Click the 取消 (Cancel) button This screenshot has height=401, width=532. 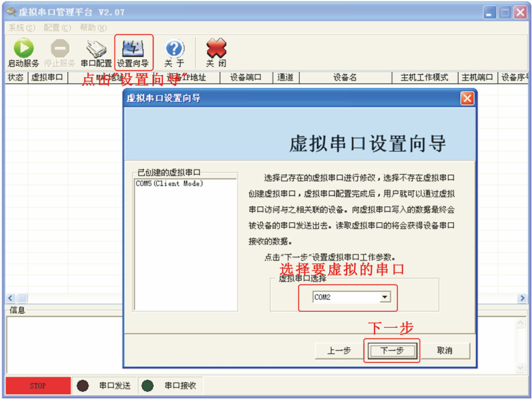[448, 350]
